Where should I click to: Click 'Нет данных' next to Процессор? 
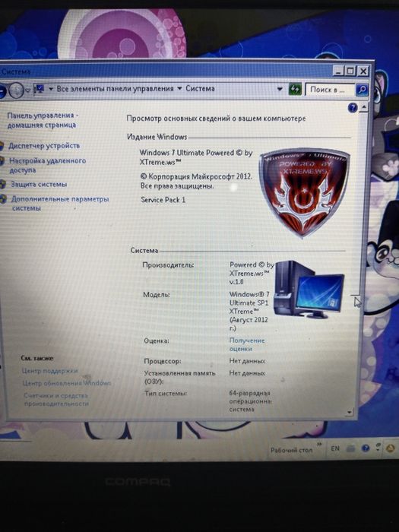tap(247, 361)
